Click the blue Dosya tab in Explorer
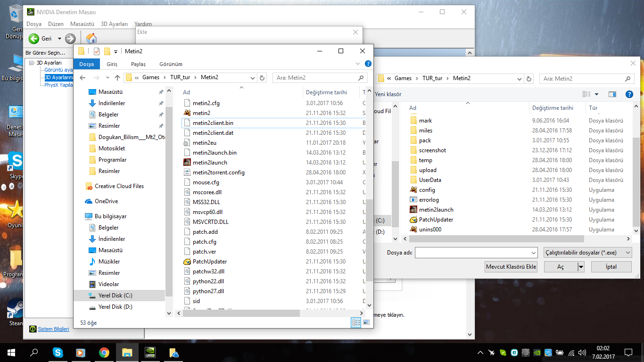Image resolution: width=644 pixels, height=362 pixels. point(86,64)
